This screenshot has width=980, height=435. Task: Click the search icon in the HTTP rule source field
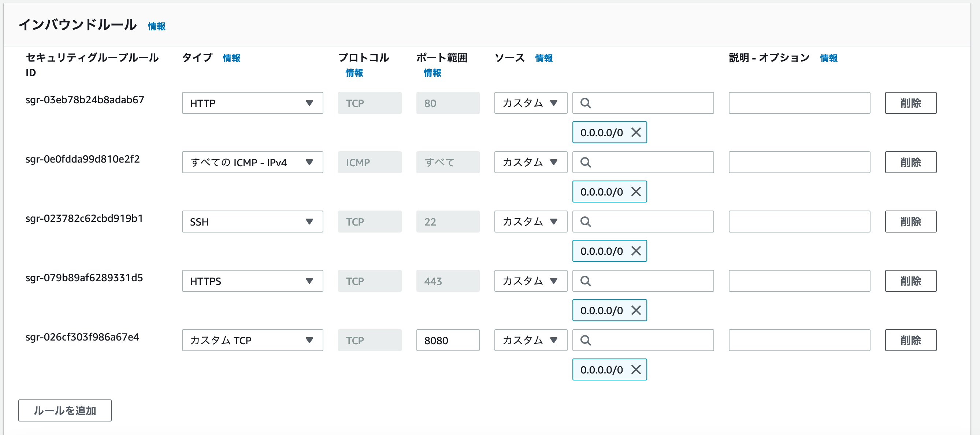pyautogui.click(x=586, y=103)
